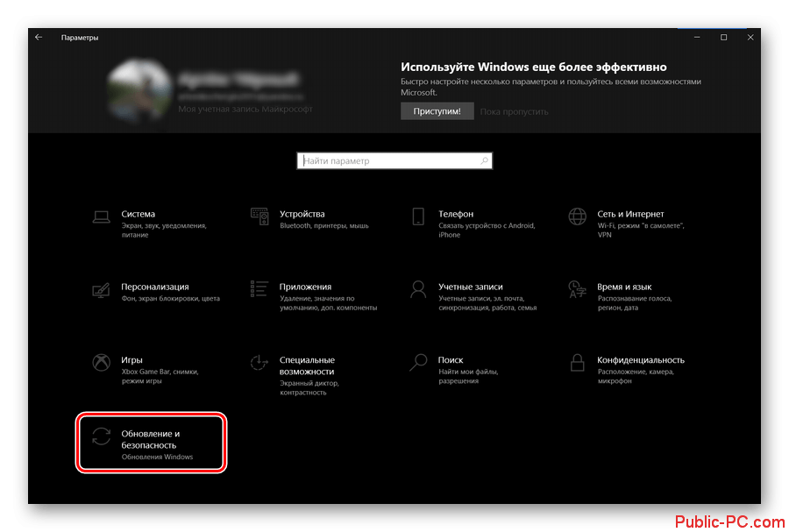Open Учетные записи settings
Viewport: 789px width, 532px height.
(471, 287)
